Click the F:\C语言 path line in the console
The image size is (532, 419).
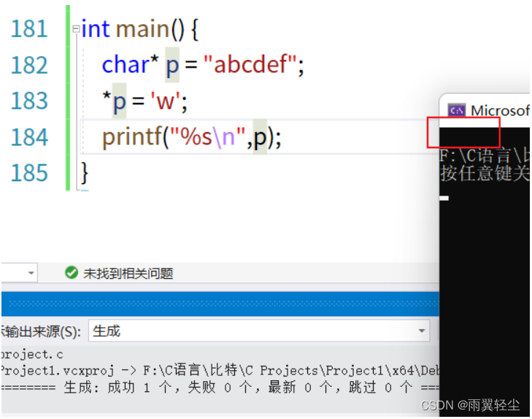[x=485, y=155]
